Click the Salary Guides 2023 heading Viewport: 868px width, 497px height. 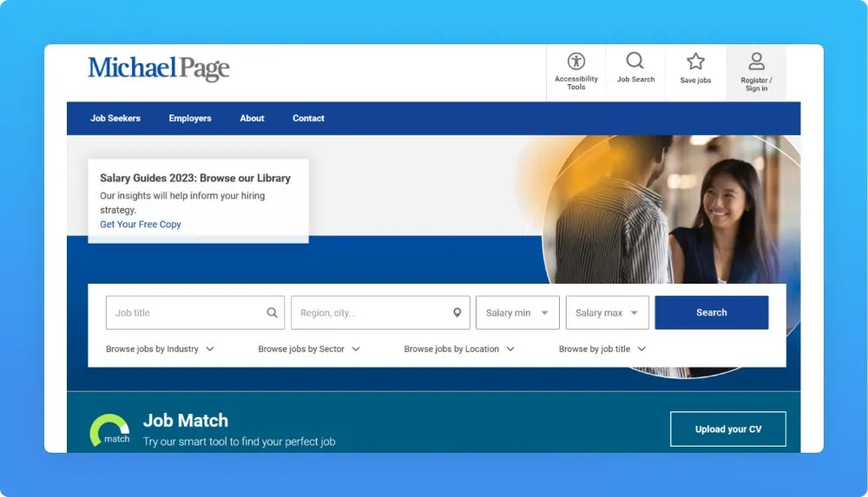(x=194, y=178)
